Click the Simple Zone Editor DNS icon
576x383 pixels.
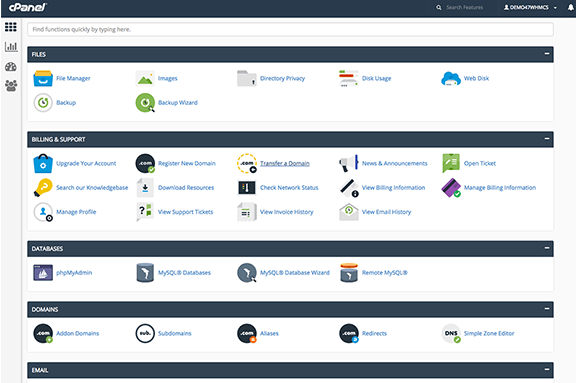tap(451, 333)
